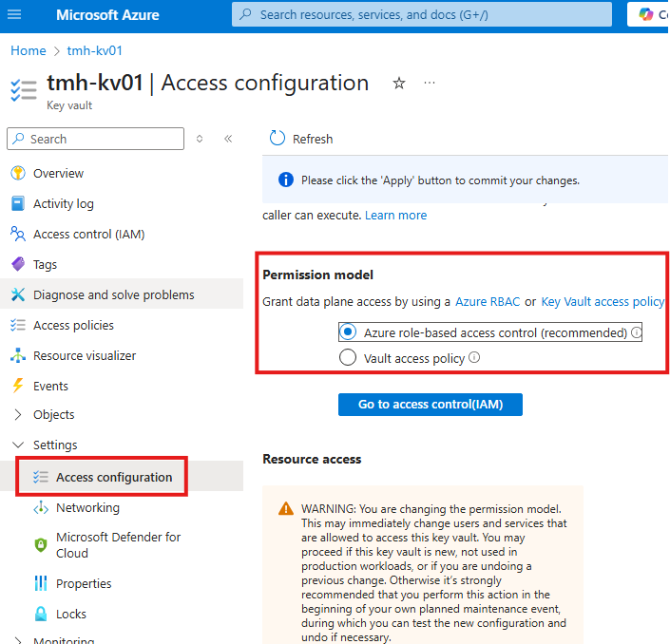Select Azure role-based access control radio

tap(348, 331)
